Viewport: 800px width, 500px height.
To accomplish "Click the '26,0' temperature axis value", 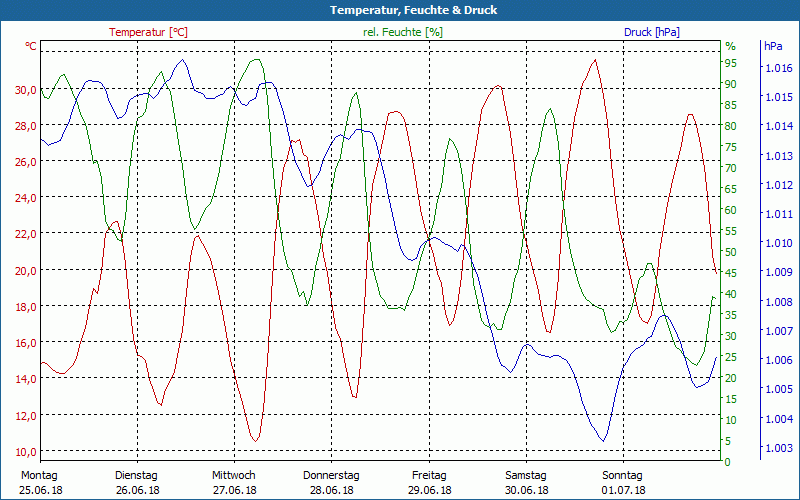I will tap(26, 162).
